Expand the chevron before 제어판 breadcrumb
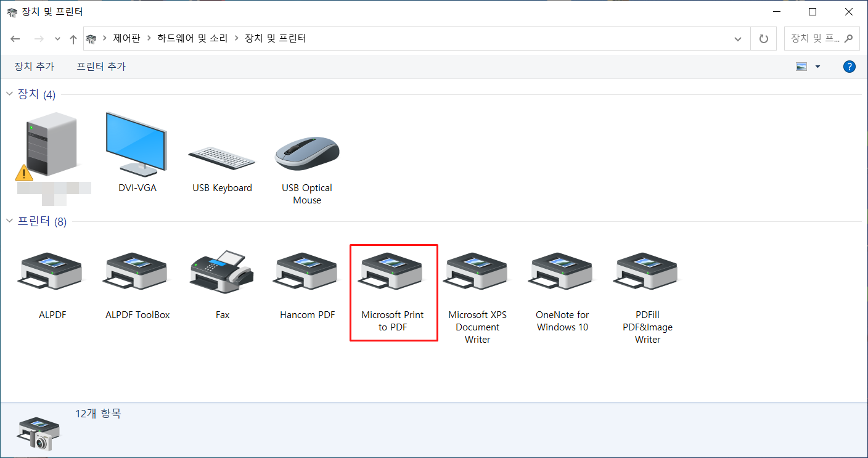The image size is (868, 458). point(105,39)
